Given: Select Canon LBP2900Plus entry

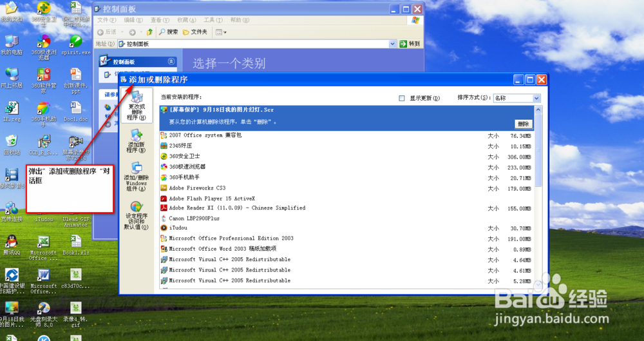Looking at the screenshot, I should 347,219.
